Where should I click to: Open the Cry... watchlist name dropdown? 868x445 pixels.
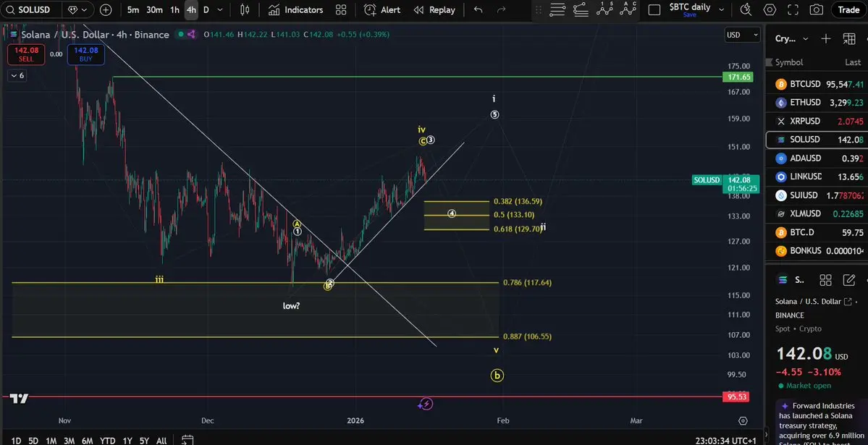pyautogui.click(x=791, y=38)
